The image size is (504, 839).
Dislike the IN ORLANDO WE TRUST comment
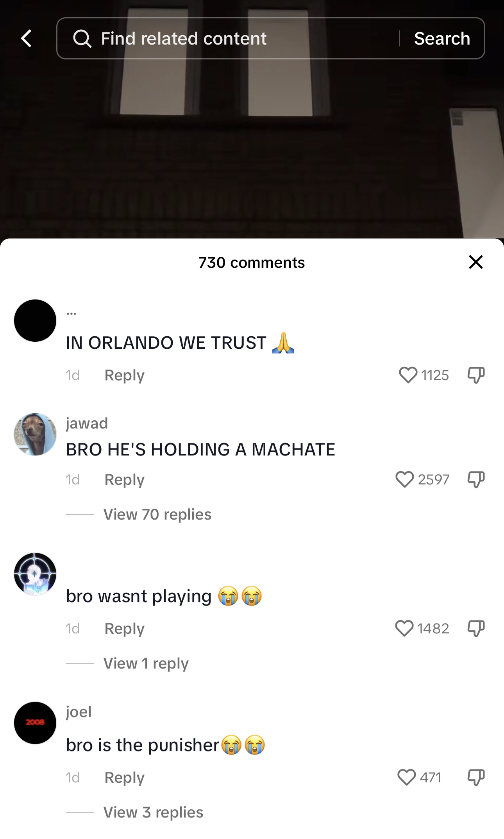point(475,375)
